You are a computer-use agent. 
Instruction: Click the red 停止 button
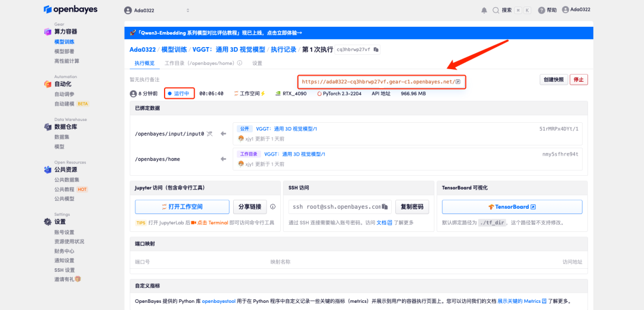pyautogui.click(x=578, y=80)
